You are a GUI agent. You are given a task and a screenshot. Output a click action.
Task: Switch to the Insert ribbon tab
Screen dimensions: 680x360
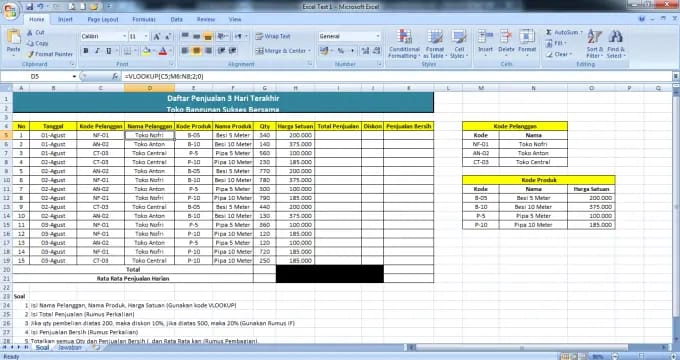point(65,20)
